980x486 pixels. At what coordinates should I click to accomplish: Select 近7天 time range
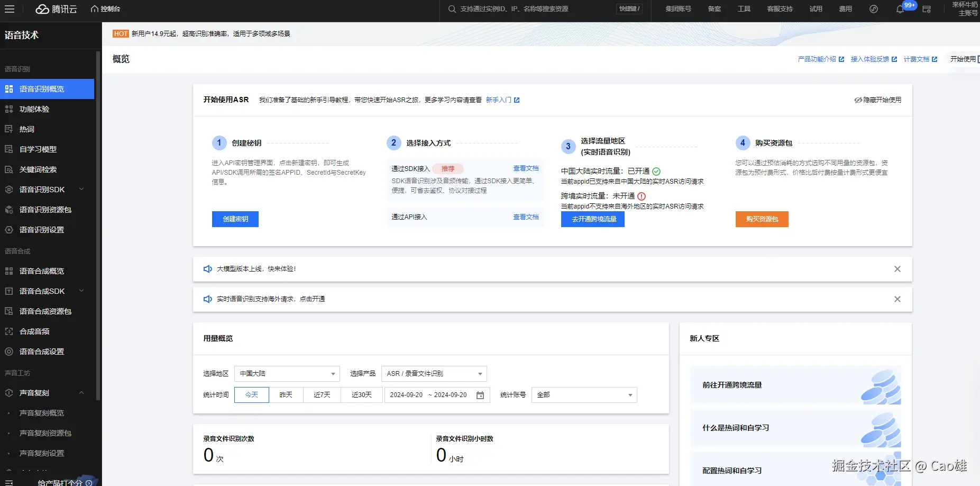[x=322, y=395]
